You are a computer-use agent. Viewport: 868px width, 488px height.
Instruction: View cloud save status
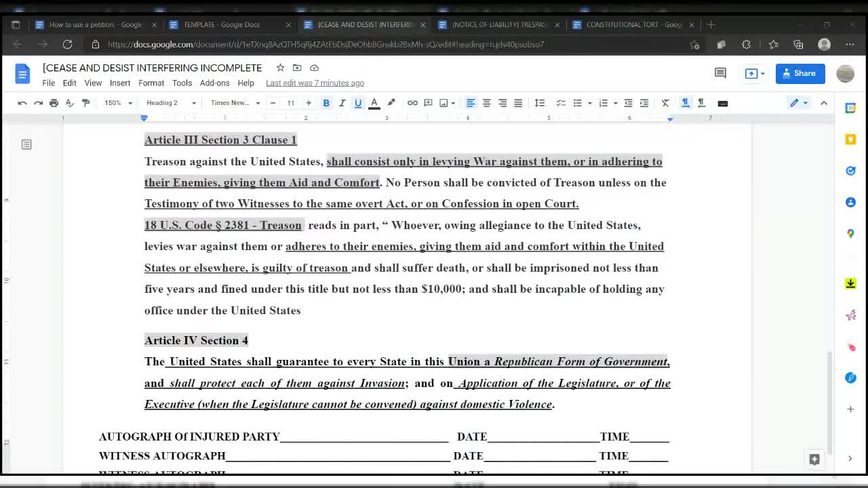[315, 68]
